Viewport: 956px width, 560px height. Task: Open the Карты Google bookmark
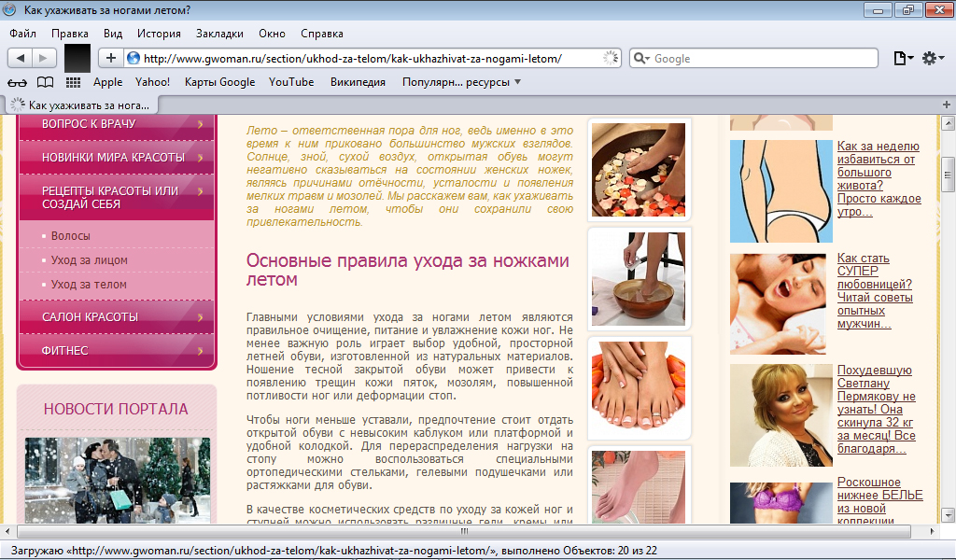(219, 82)
